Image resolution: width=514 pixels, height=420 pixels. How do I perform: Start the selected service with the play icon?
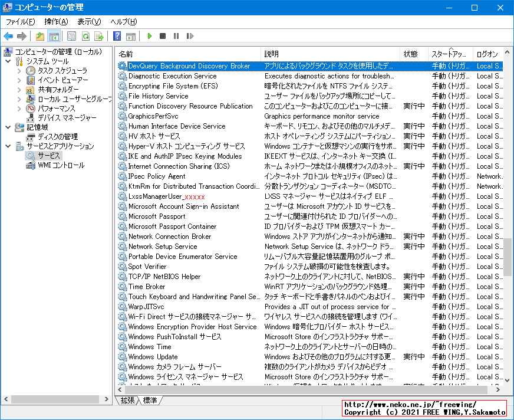[149, 36]
